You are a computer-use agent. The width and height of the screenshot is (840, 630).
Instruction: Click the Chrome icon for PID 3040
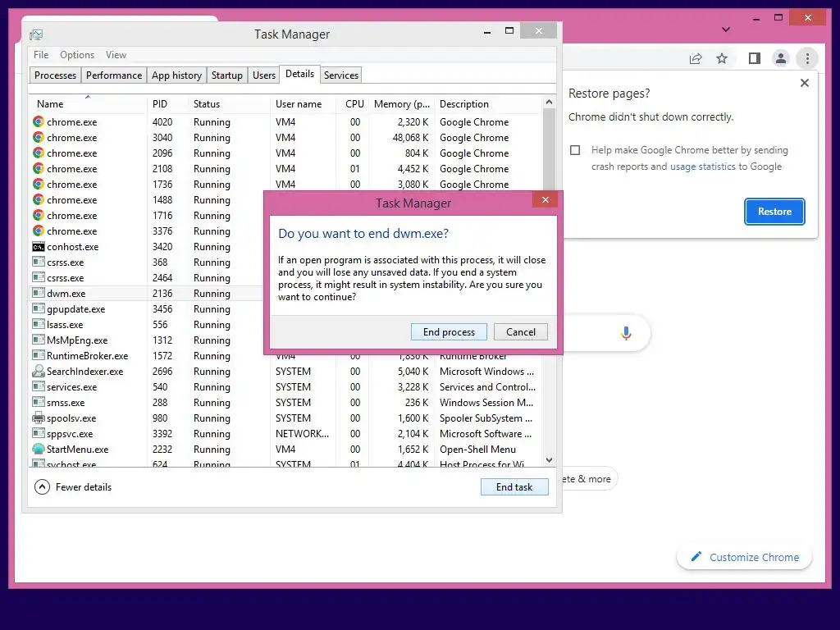[x=38, y=137]
